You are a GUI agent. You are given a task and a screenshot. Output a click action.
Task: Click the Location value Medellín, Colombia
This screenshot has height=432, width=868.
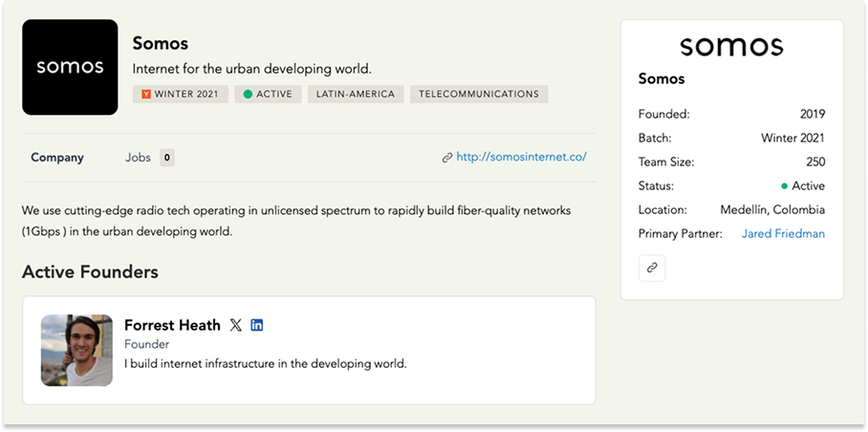pyautogui.click(x=772, y=209)
